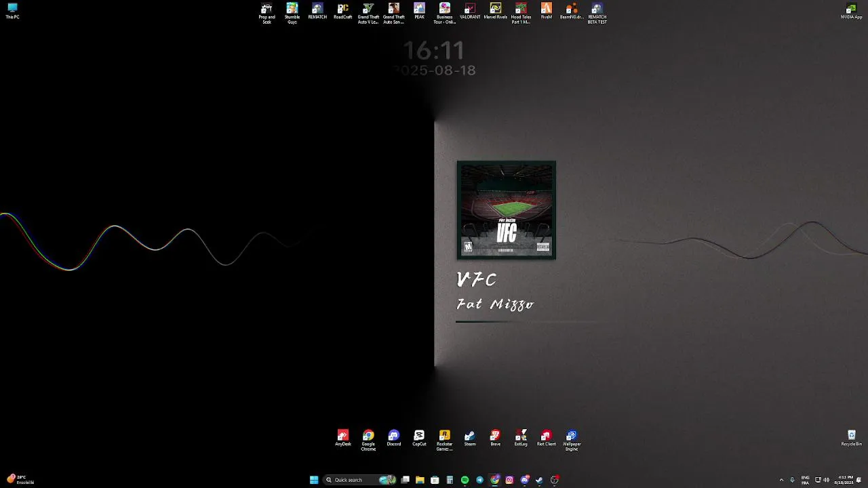868x488 pixels.
Task: Click the Quick search taskbar box
Action: (x=360, y=480)
